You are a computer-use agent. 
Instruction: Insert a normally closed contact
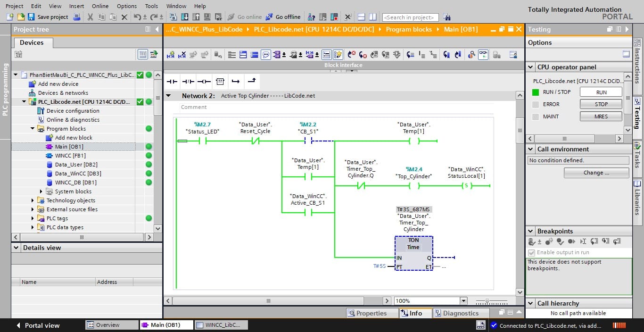pos(188,82)
